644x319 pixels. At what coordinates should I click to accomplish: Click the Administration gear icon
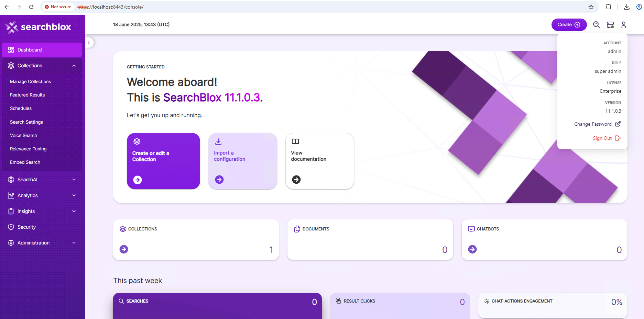(x=11, y=243)
